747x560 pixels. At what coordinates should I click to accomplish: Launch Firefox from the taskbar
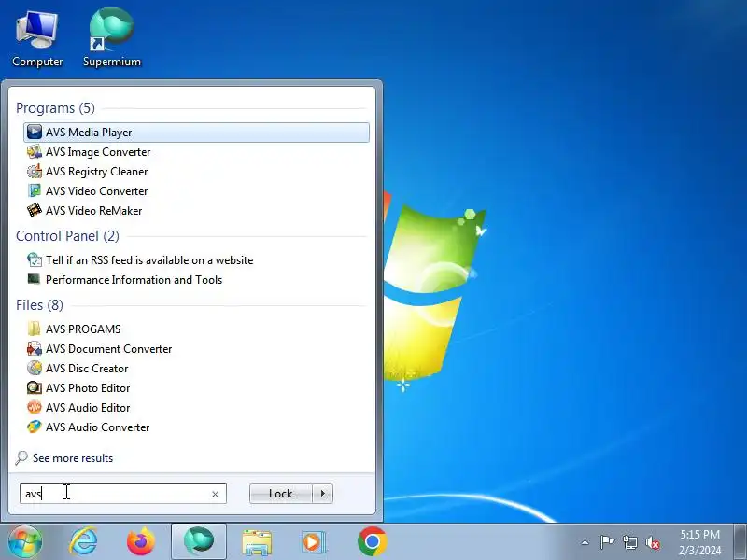141,541
